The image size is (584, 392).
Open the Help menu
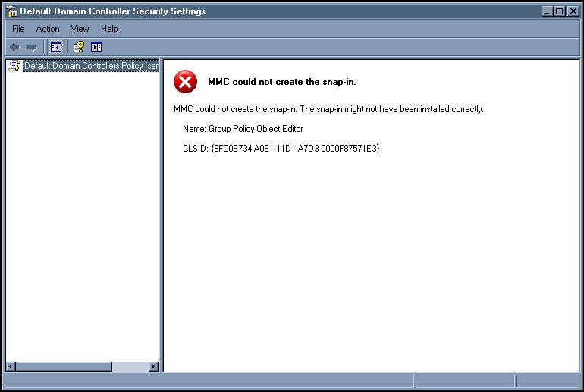[x=109, y=29]
